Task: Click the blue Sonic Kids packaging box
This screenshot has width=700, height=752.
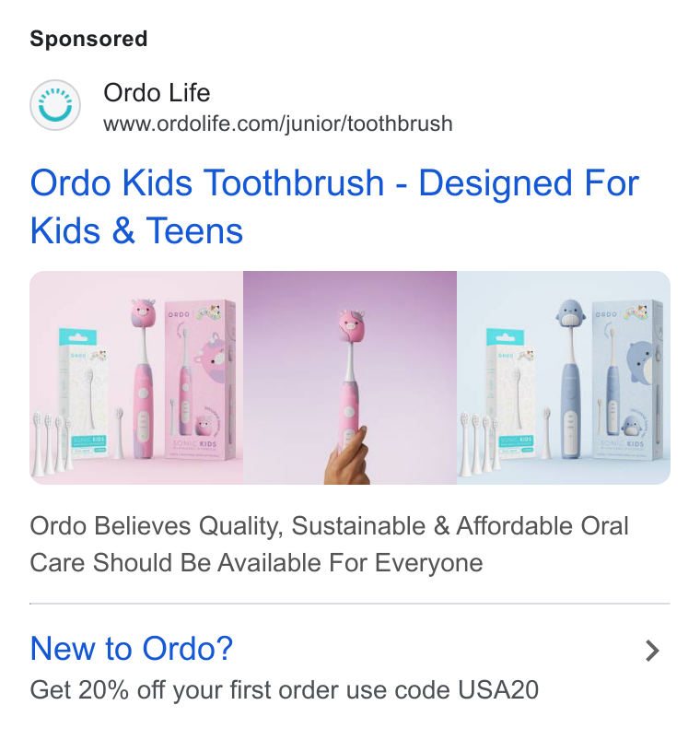Action: click(x=628, y=379)
